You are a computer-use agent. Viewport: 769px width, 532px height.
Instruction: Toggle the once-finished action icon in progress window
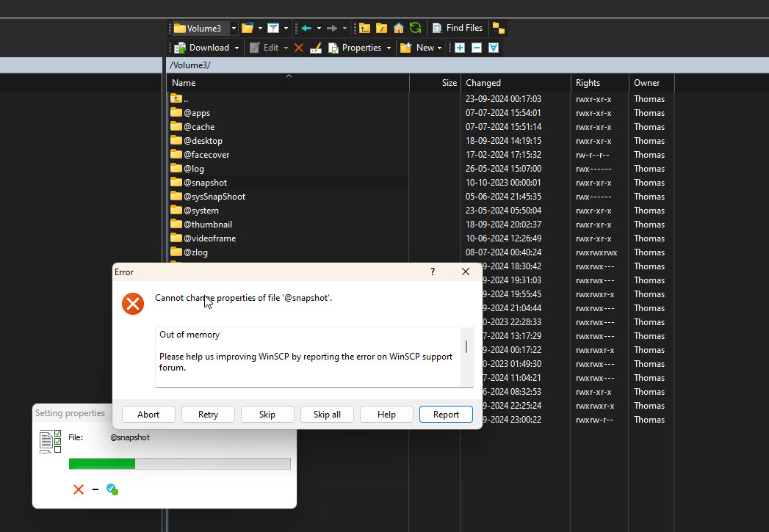point(112,489)
